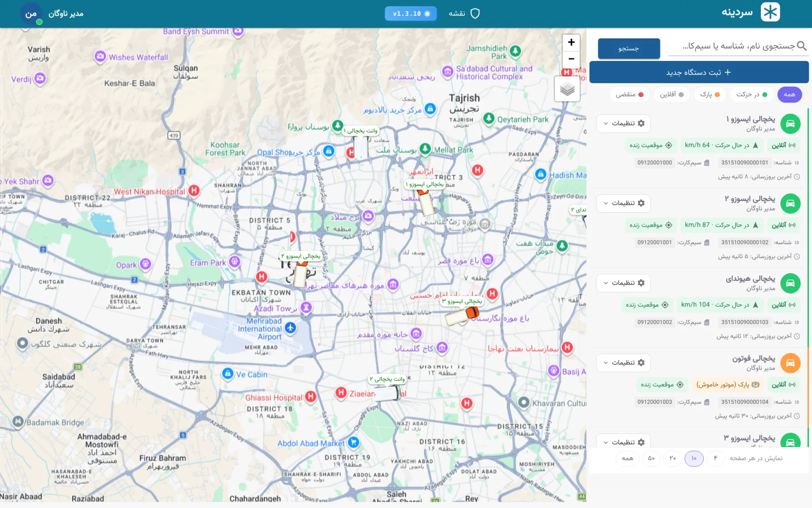
Task: Select the وانت یخچالی ۲ vehicle marker on map
Action: (x=388, y=393)
